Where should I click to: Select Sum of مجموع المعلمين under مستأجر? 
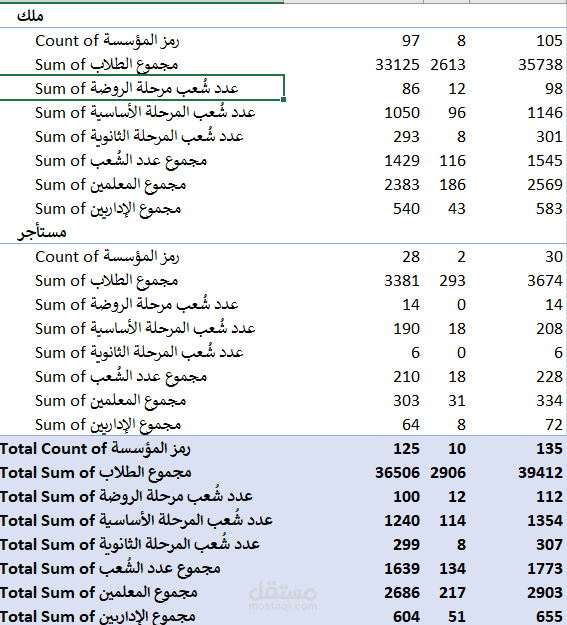coord(110,401)
